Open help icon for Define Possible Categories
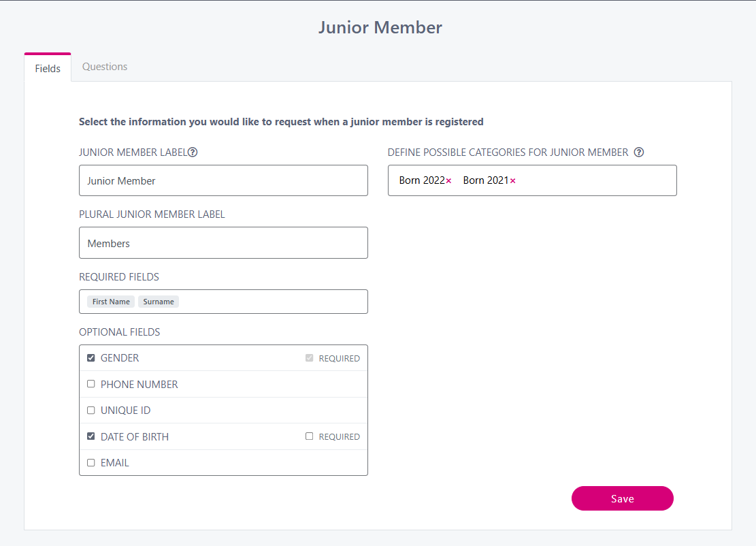The height and width of the screenshot is (546, 756). [639, 152]
